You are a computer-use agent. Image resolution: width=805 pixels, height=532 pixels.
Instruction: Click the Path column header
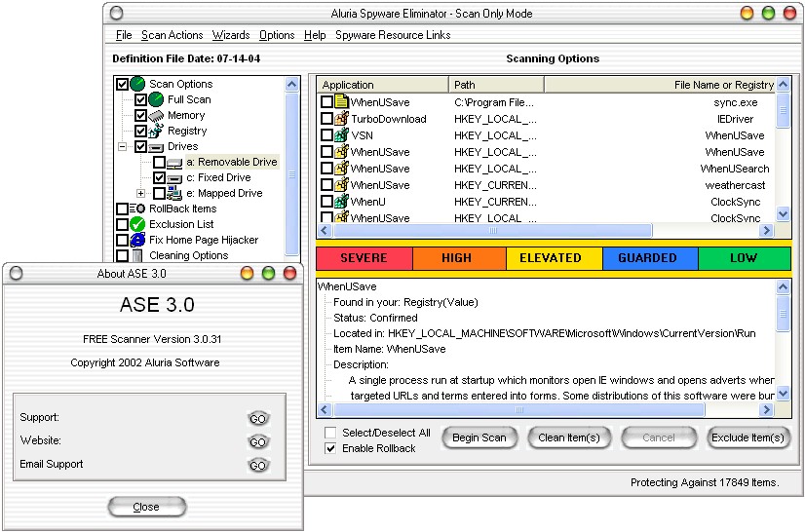tap(496, 85)
